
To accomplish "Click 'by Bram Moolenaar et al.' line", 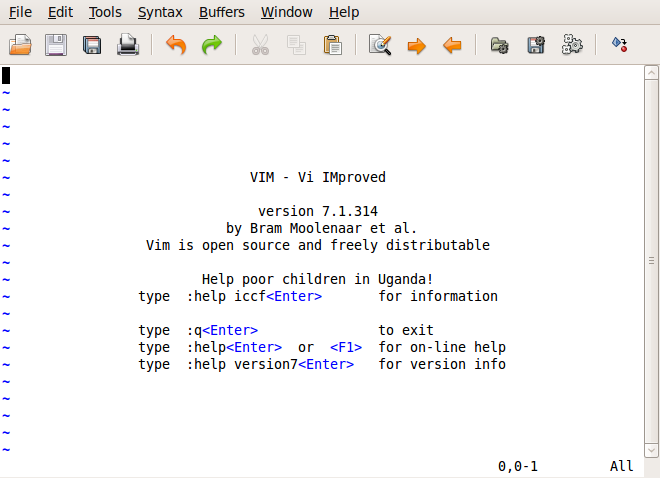I will pyautogui.click(x=322, y=228).
